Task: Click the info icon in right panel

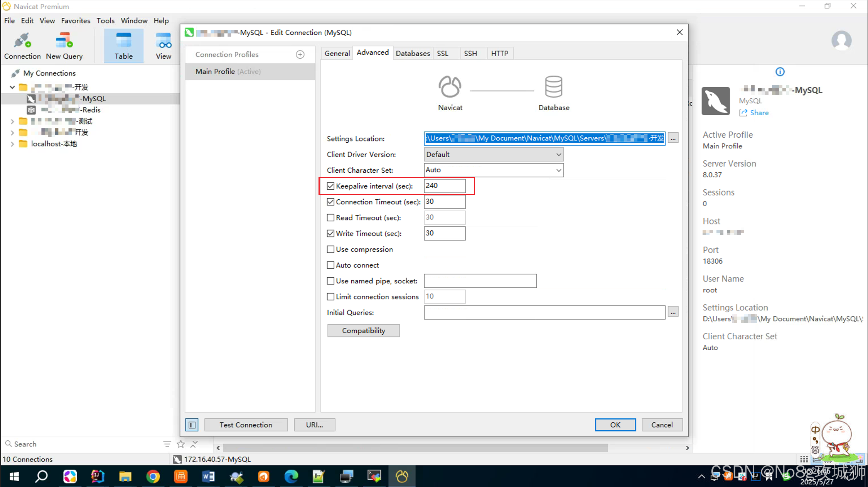Action: coord(780,72)
